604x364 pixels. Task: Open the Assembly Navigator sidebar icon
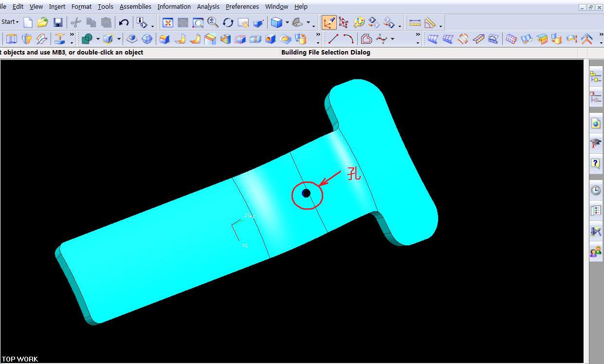(x=596, y=77)
